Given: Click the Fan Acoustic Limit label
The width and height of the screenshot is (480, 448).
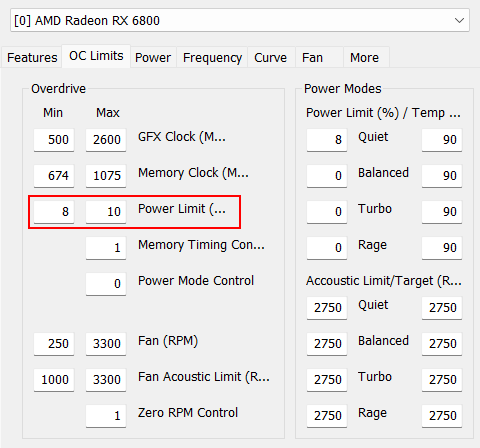Looking at the screenshot, I should pos(204,377).
